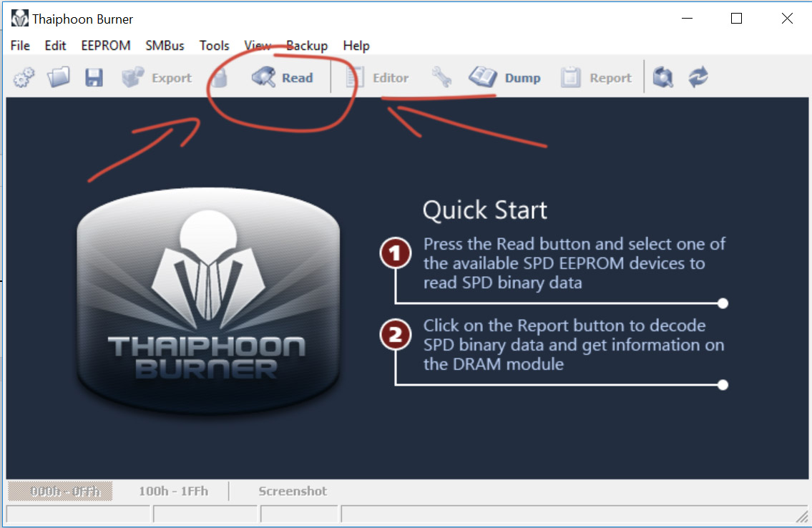Save with the floppy disk icon
812x528 pixels.
94,78
